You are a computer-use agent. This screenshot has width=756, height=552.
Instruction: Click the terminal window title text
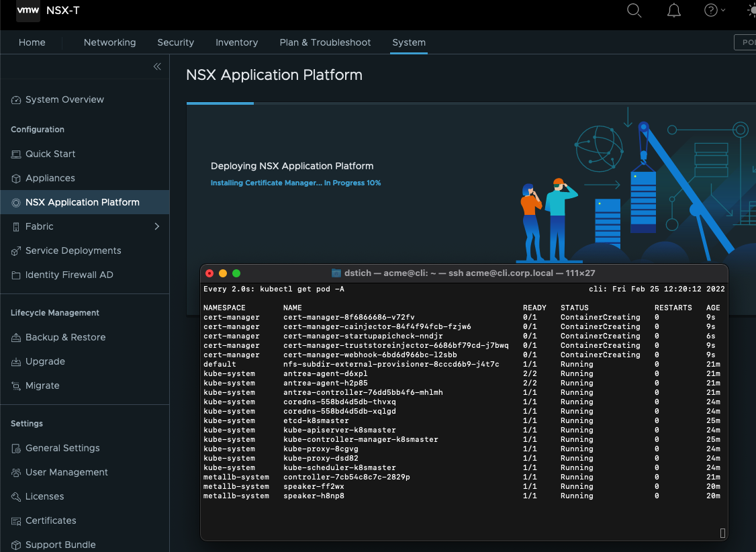point(469,273)
